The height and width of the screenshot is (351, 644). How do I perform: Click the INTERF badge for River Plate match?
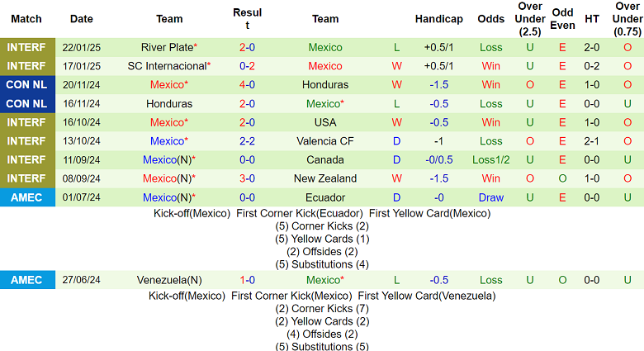coord(27,47)
